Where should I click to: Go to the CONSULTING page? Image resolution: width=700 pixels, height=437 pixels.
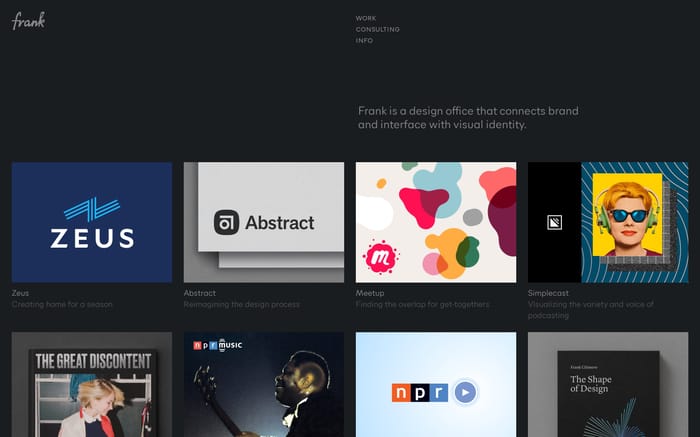tap(378, 29)
